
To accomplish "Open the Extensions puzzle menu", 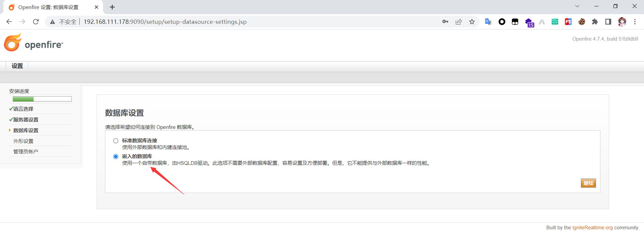I will tap(595, 22).
